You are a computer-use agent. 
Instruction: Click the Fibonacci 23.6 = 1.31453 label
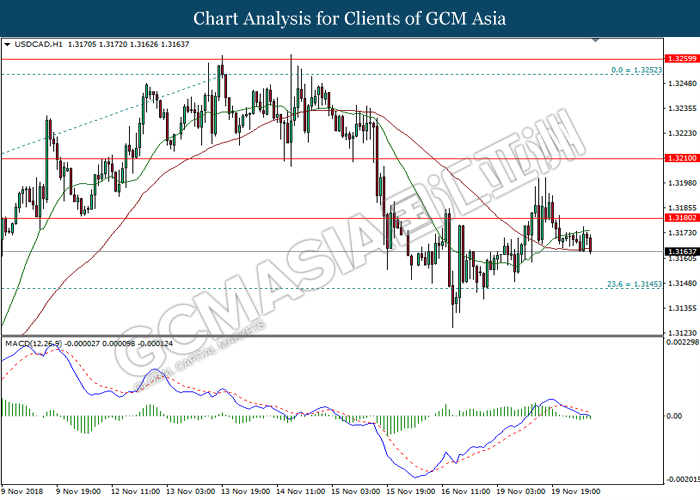click(x=634, y=284)
